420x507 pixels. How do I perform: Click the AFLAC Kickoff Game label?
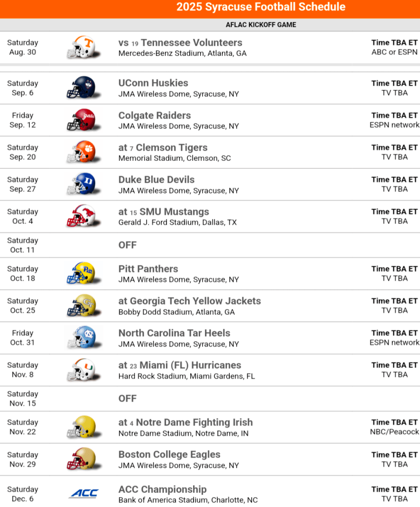(261, 25)
